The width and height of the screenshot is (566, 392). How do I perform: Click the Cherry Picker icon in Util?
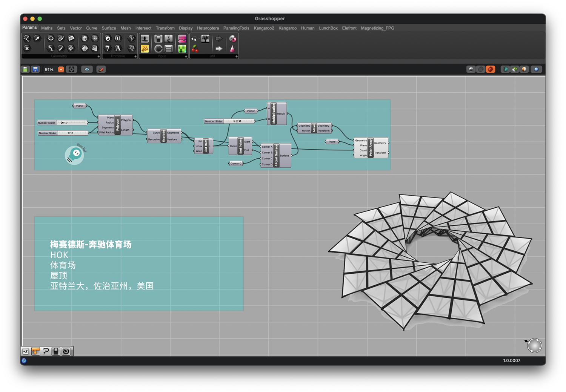tap(195, 49)
